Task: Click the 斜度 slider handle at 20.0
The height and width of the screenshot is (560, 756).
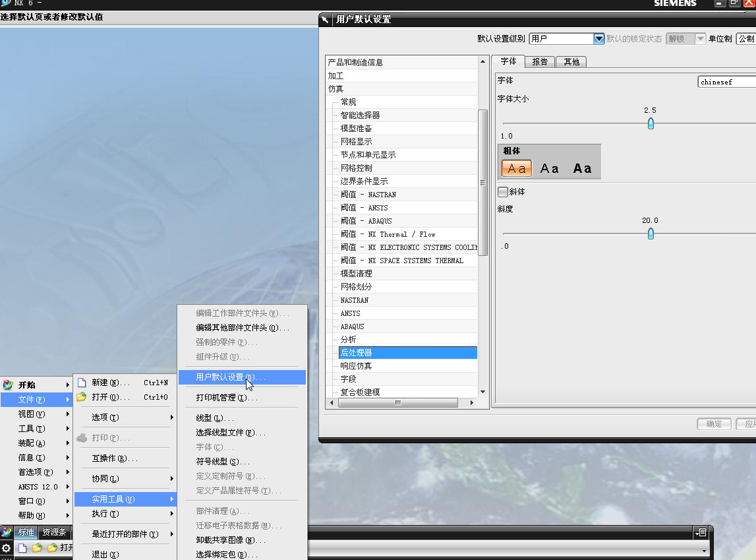Action: (651, 234)
